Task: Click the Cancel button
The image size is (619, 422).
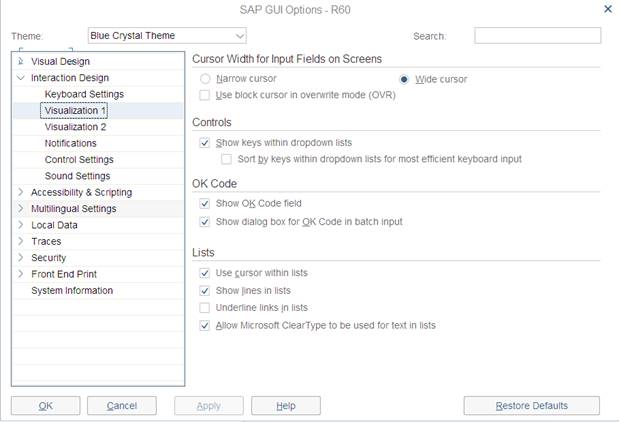Action: [122, 405]
